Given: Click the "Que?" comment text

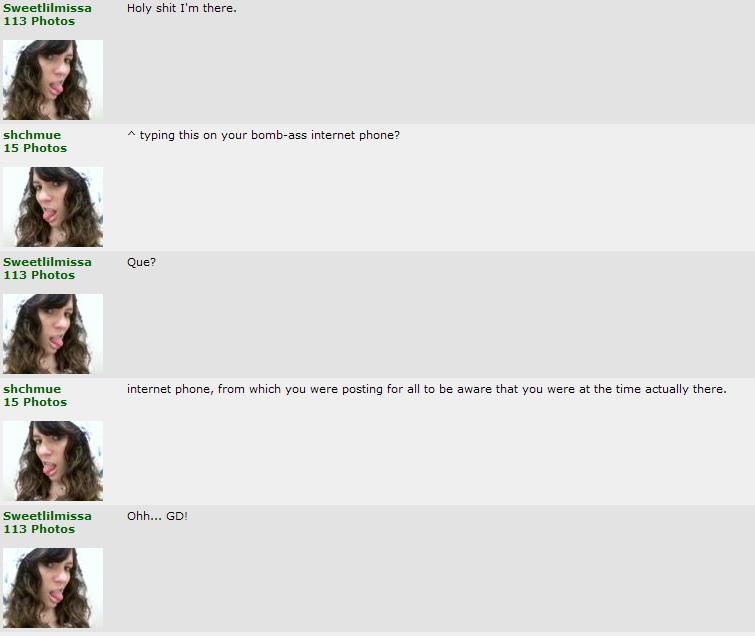Looking at the screenshot, I should click(141, 262).
